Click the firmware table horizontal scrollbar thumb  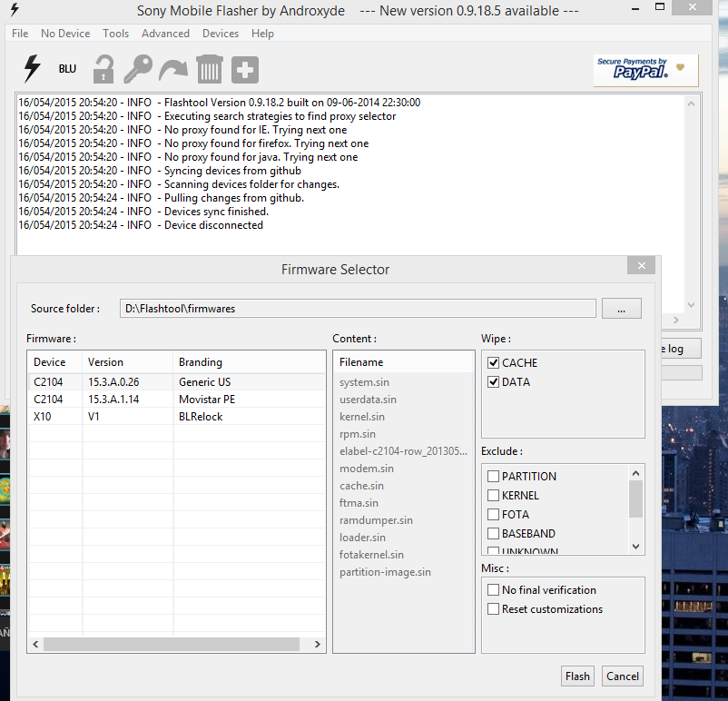coord(172,645)
